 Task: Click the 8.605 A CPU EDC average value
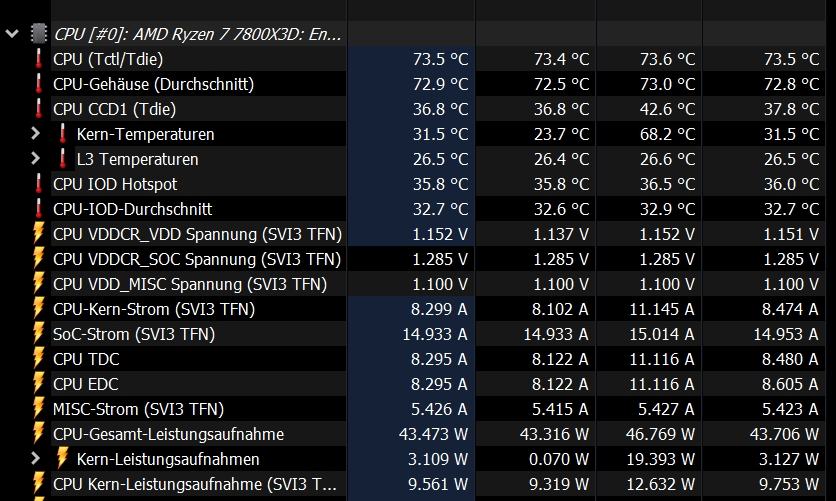coord(790,384)
